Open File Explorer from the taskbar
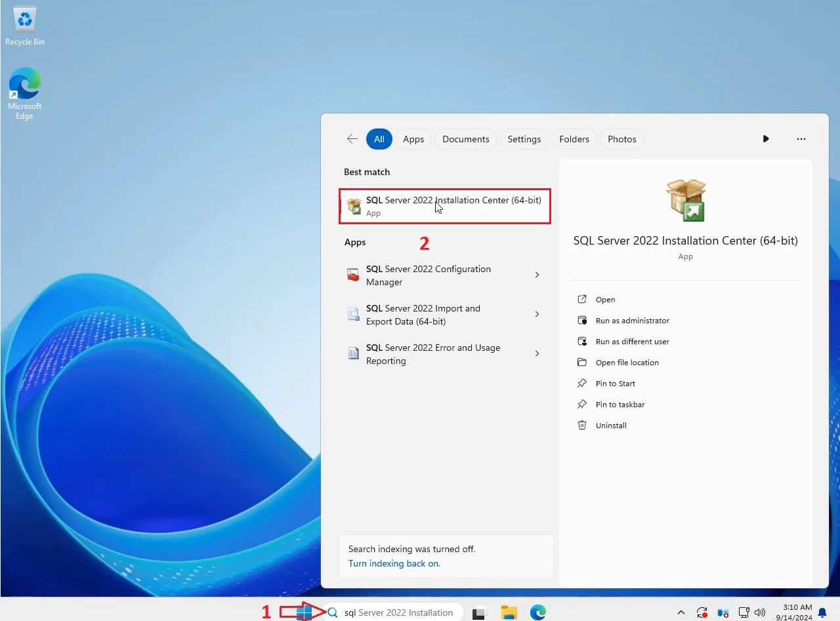The image size is (840, 621). 509,612
